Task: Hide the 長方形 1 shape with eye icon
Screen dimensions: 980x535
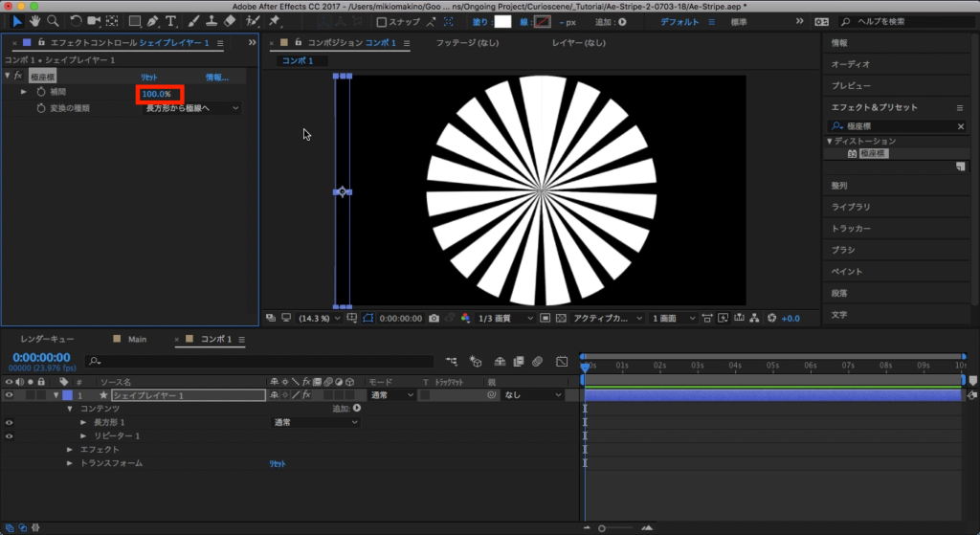Action: point(10,422)
